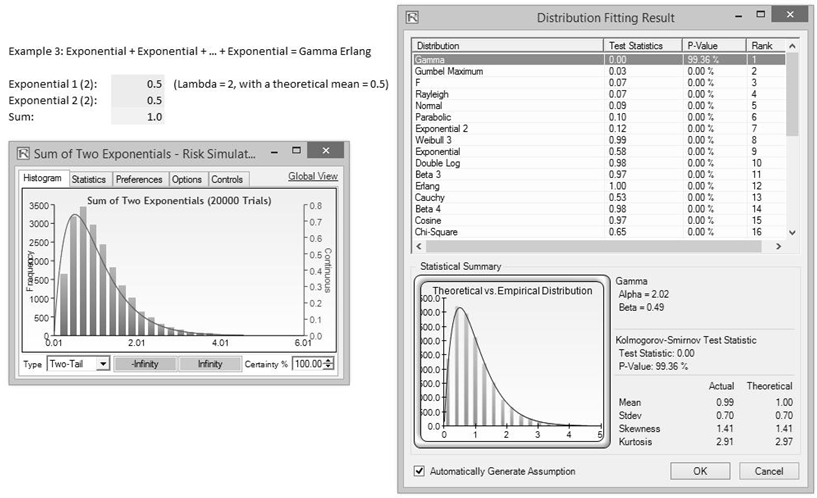Click the horizontal scroll left arrow
Screen dimensions: 817x498
tap(419, 246)
